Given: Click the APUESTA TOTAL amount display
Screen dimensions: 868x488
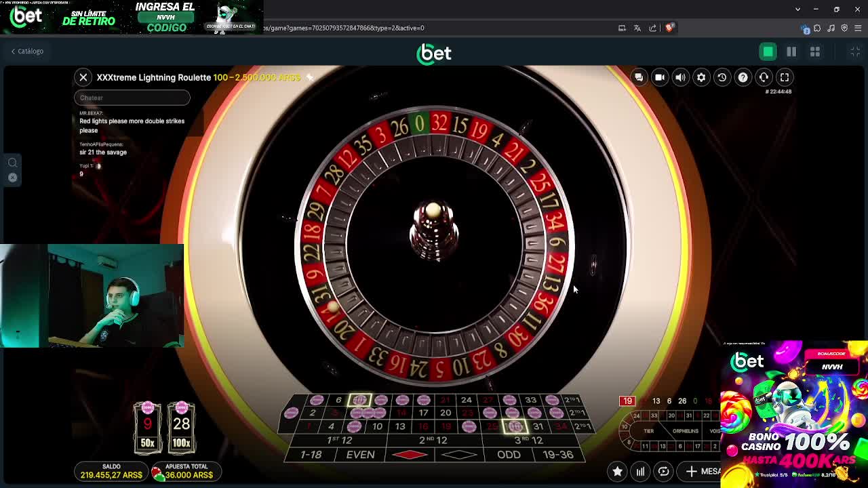Looking at the screenshot, I should tap(186, 472).
